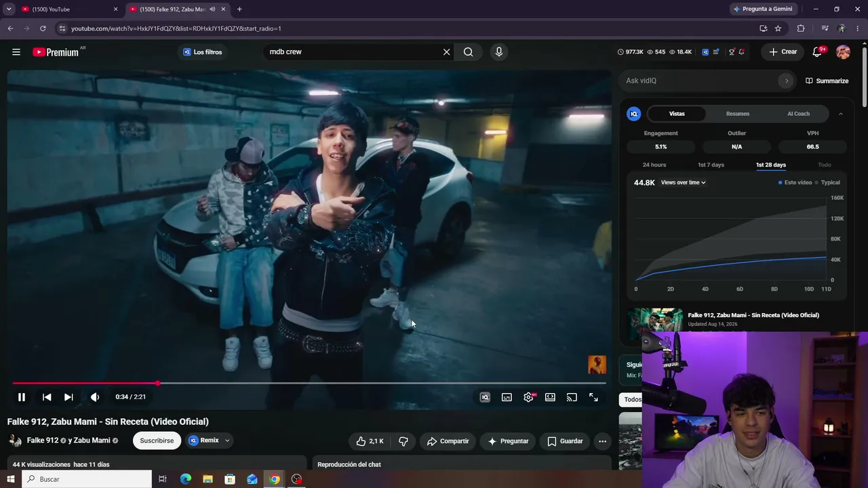Open a new browser tab
The image size is (868, 488).
(239, 9)
